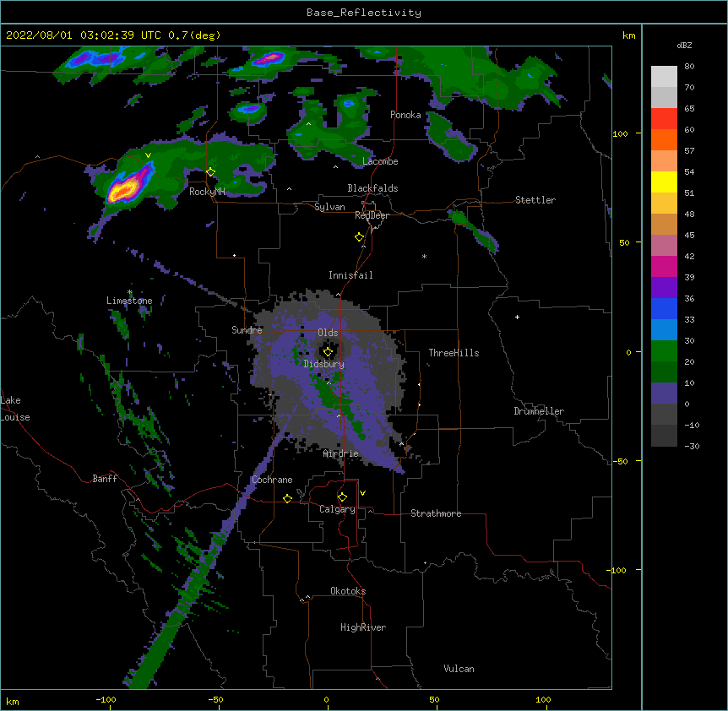This screenshot has width=728, height=711.
Task: Click the km unit label at top right
Action: point(628,35)
